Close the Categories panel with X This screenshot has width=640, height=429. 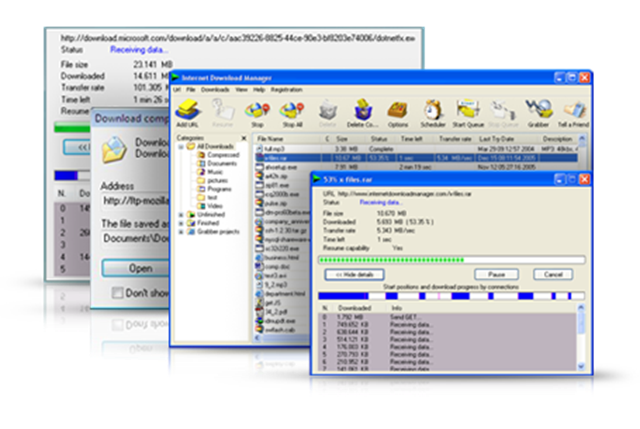pyautogui.click(x=244, y=138)
